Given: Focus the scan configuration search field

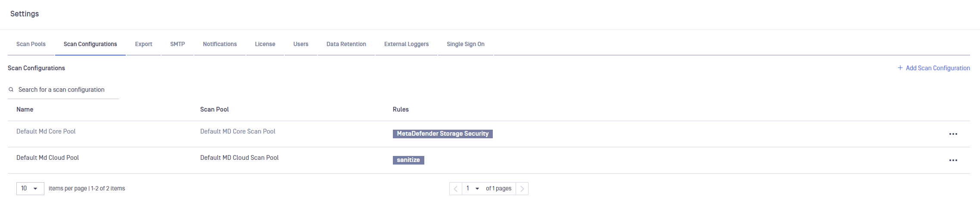Looking at the screenshot, I should pos(65,90).
